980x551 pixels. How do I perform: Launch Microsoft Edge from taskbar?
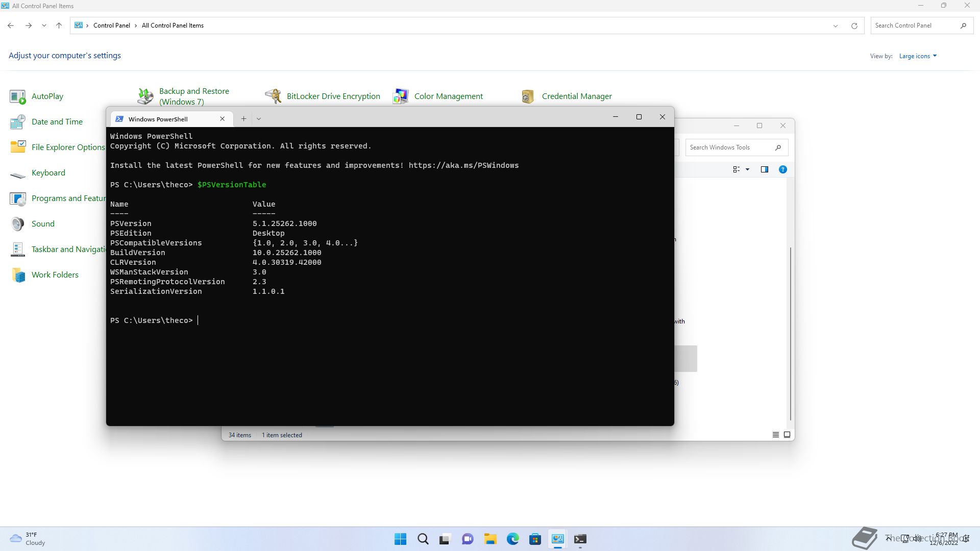point(512,539)
